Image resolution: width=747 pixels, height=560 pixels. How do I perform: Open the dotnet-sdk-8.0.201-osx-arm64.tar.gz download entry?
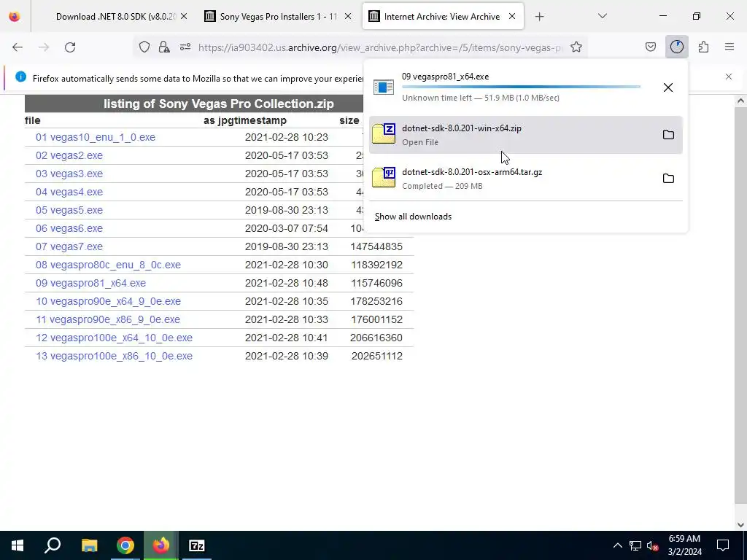526,179
